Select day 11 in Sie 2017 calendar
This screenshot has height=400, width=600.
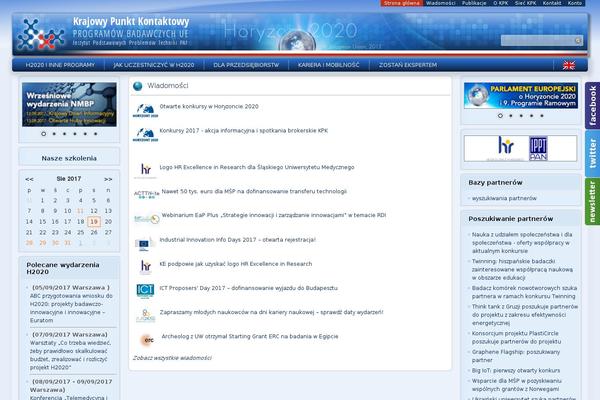click(x=80, y=211)
